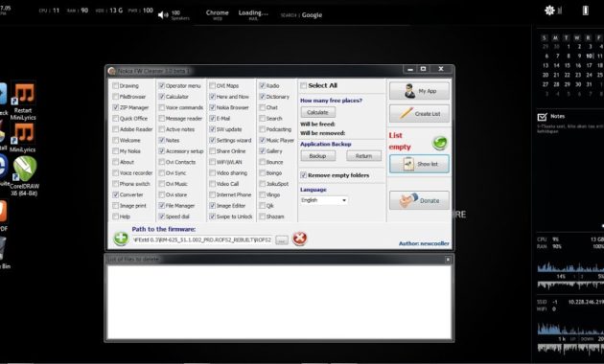Toggle the Select All checkbox
The width and height of the screenshot is (604, 364).
pyautogui.click(x=304, y=85)
